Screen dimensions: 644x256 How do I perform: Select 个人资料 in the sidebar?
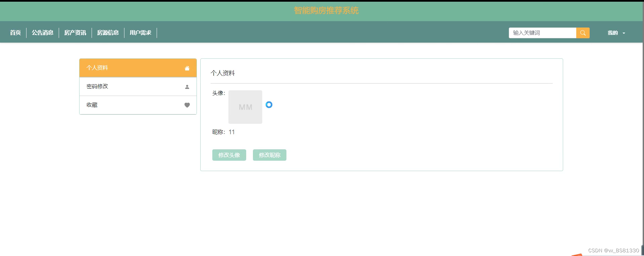[x=138, y=68]
